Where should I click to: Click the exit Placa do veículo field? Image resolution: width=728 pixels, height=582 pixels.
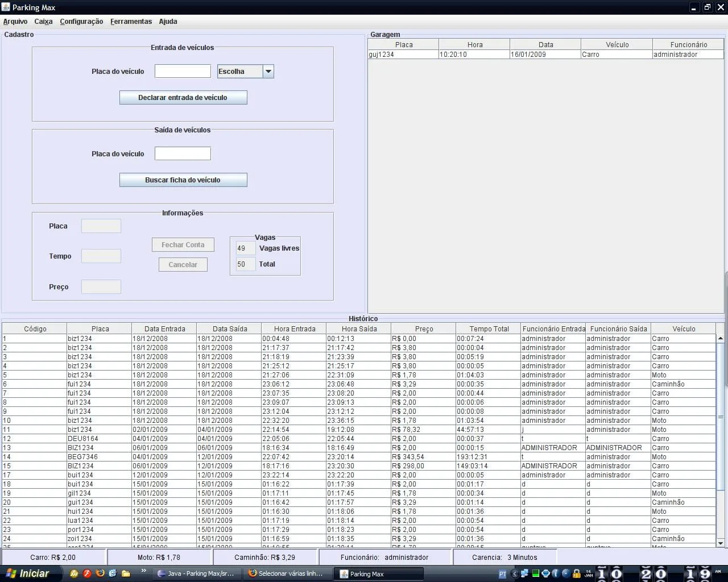[183, 153]
